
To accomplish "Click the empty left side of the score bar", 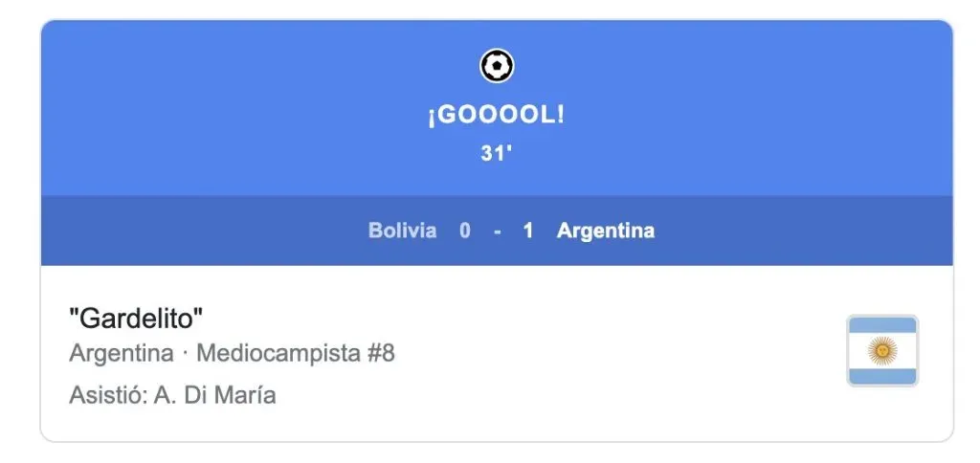I will point(191,231).
